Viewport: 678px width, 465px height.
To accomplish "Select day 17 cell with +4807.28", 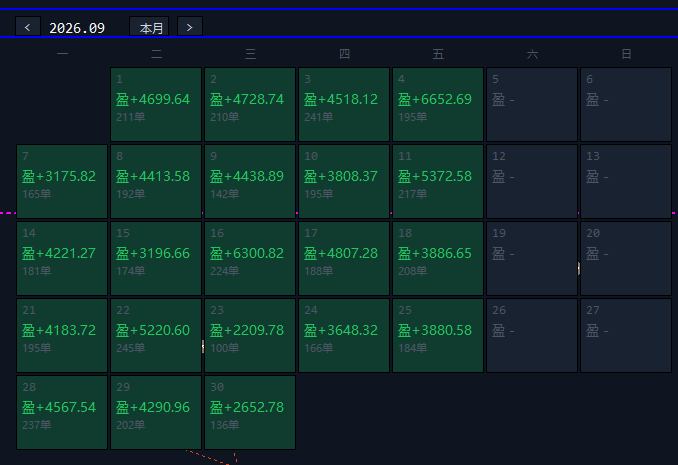I will point(344,258).
